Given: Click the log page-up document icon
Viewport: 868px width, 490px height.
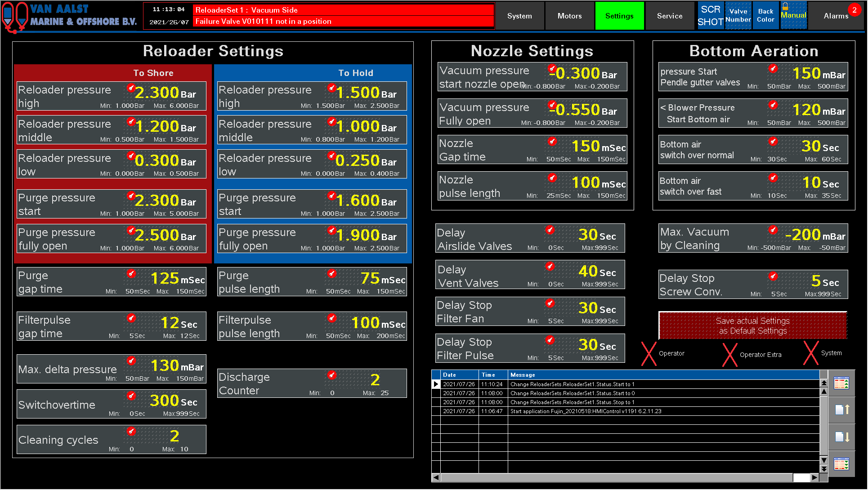Looking at the screenshot, I should pyautogui.click(x=841, y=410).
